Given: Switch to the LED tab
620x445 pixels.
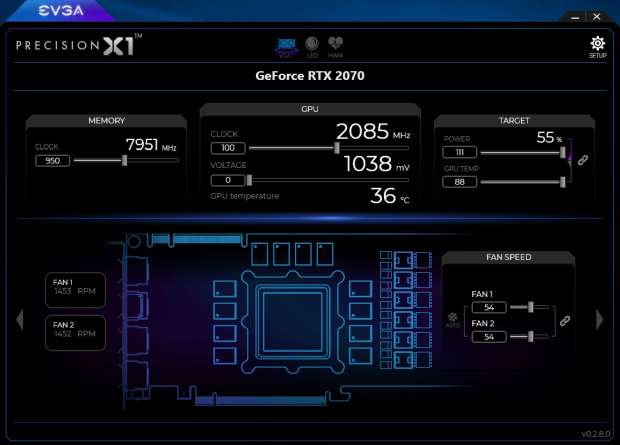Looking at the screenshot, I should 312,47.
